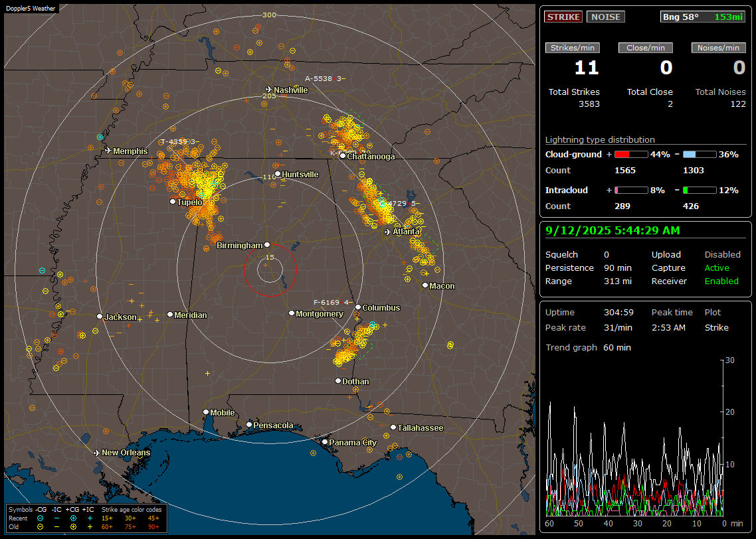The height and width of the screenshot is (539, 756).
Task: Click the Trend graph 60 min label
Action: pyautogui.click(x=588, y=348)
